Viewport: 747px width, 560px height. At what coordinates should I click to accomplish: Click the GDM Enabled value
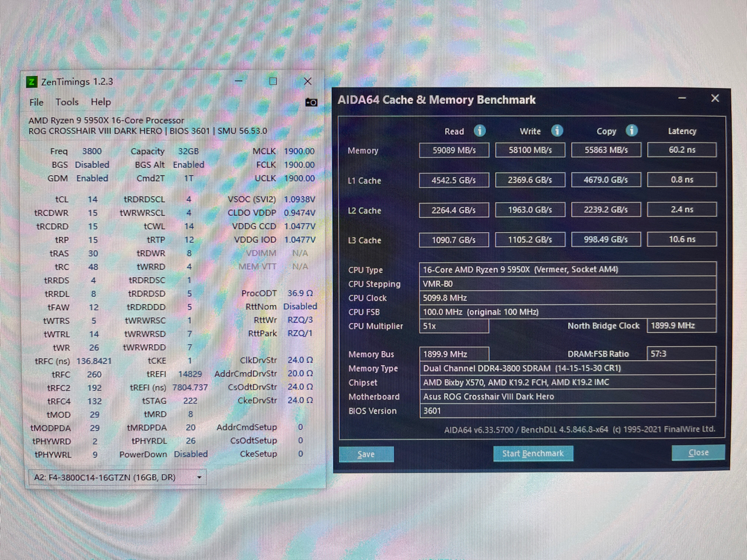tap(92, 178)
